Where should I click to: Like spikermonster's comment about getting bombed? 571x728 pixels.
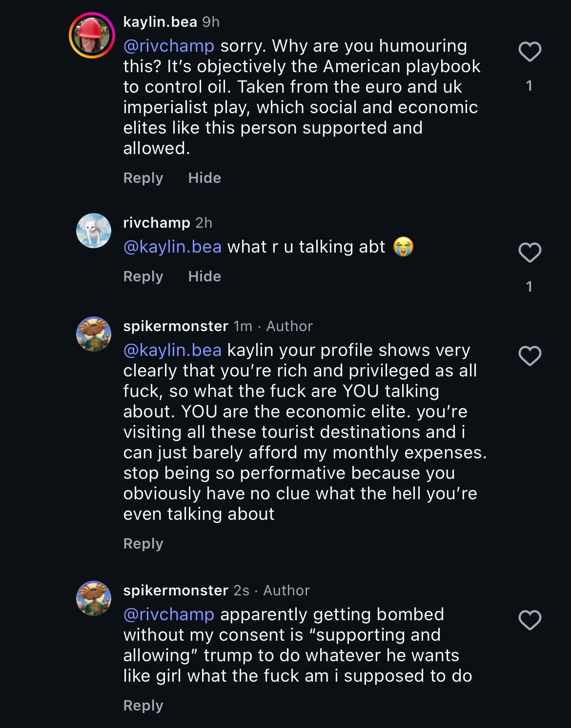pyautogui.click(x=530, y=620)
